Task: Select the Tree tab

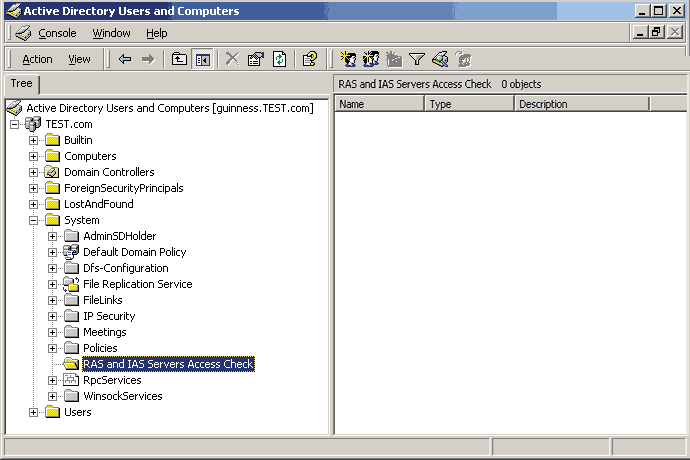Action: pyautogui.click(x=21, y=84)
